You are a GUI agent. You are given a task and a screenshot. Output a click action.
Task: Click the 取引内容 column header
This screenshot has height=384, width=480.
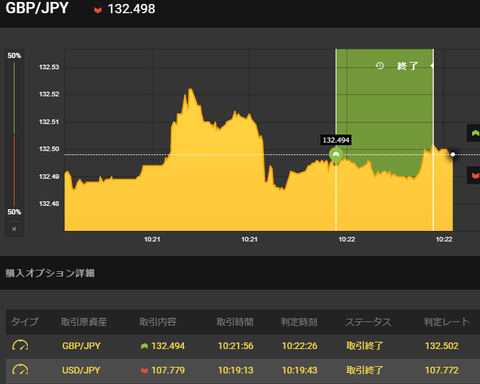click(158, 322)
